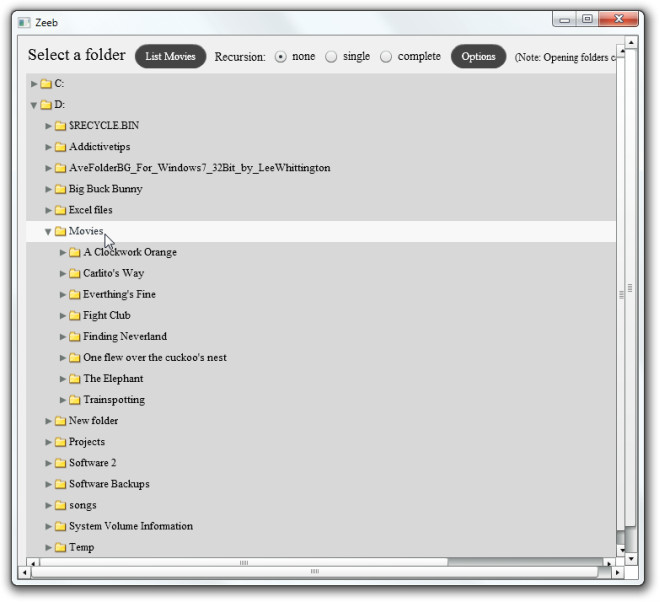Click the New folder icon
Image resolution: width=660 pixels, height=602 pixels.
61,421
